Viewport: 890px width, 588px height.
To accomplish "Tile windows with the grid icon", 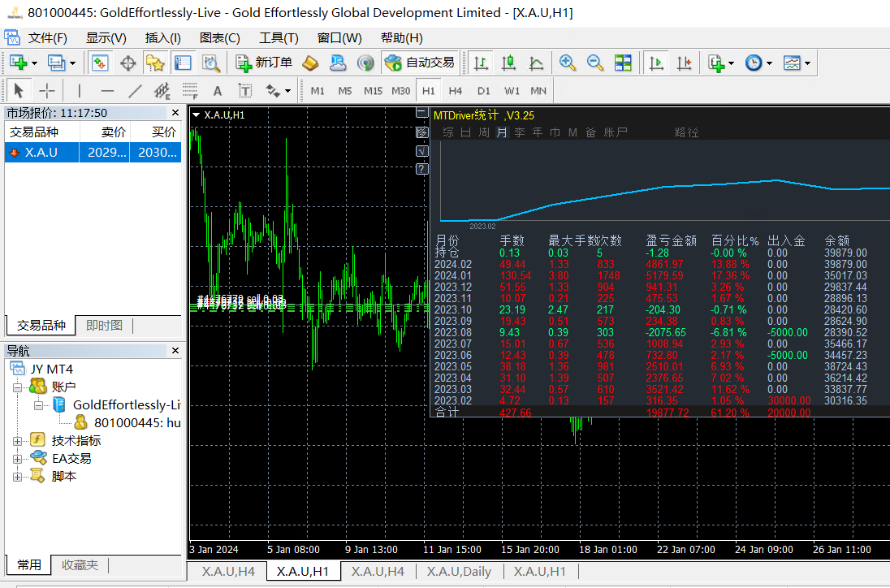I will point(623,63).
